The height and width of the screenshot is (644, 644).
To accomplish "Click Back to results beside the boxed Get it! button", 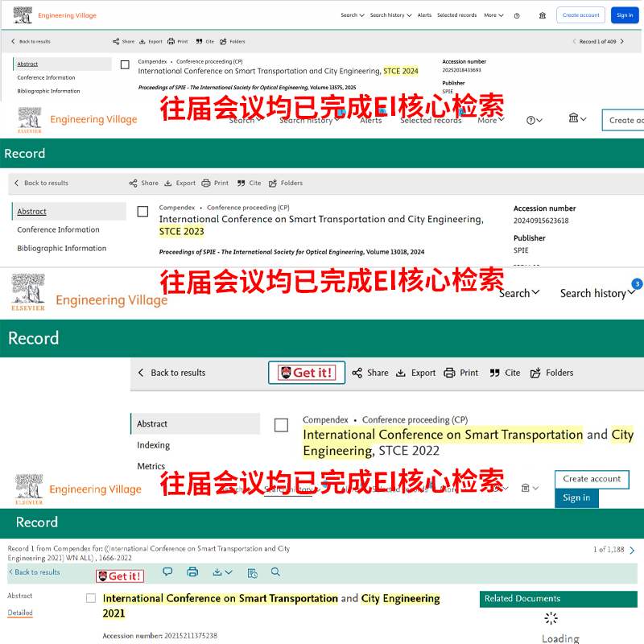I will pos(171,373).
